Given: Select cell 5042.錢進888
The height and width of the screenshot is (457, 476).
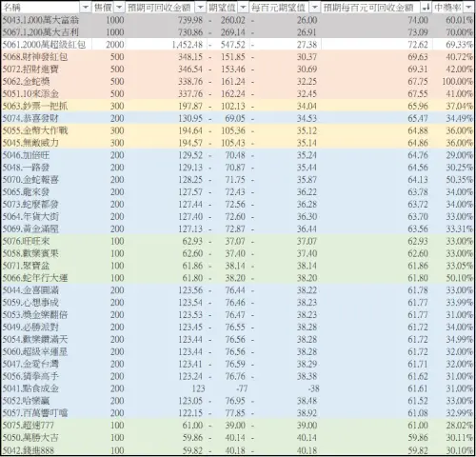Looking at the screenshot, I should pyautogui.click(x=47, y=450).
